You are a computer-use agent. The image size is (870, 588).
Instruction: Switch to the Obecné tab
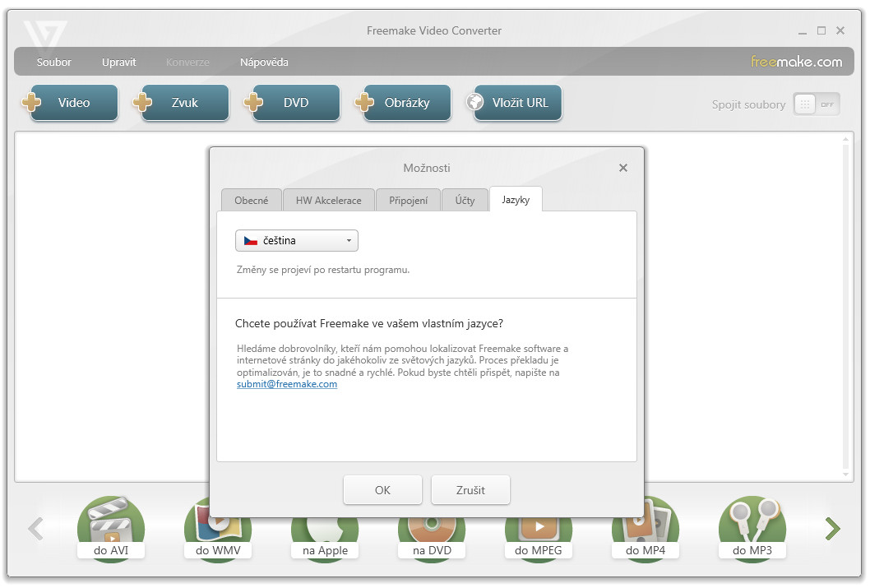(252, 201)
